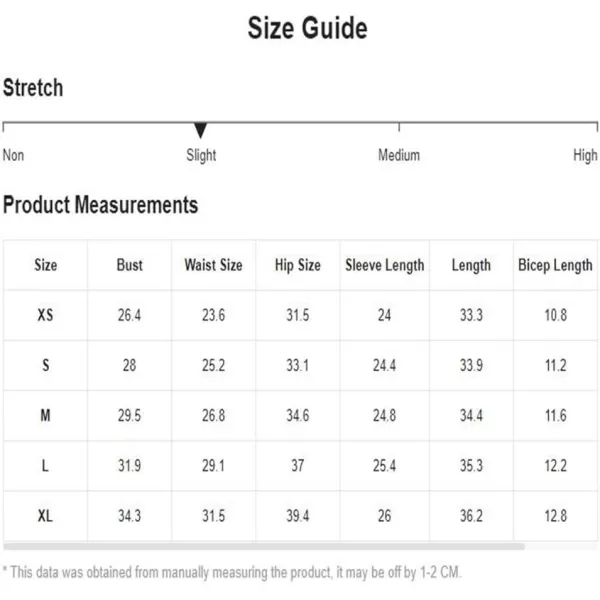Select the XS size row label
This screenshot has width=600, height=600.
pos(45,315)
